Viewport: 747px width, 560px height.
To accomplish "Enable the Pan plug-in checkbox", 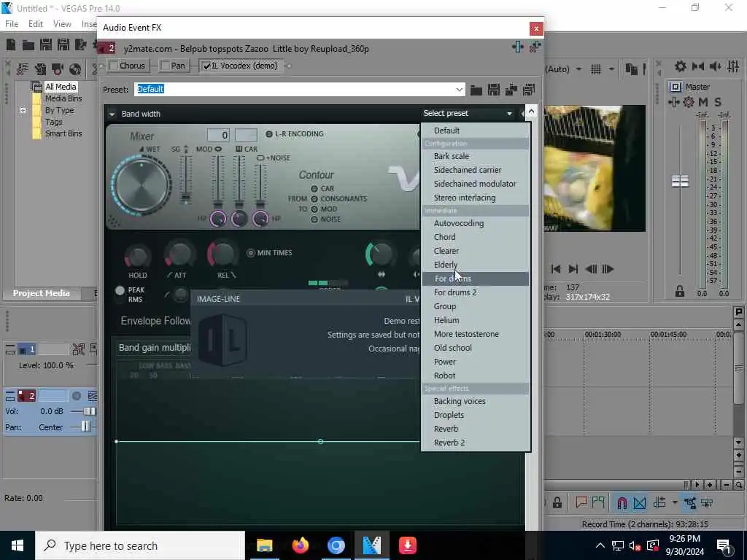I will pyautogui.click(x=166, y=66).
